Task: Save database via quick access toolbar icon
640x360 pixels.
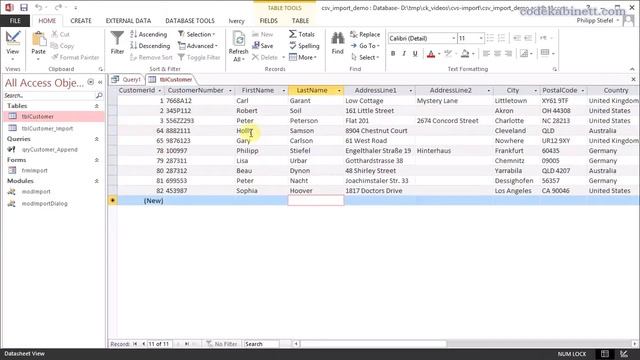Action: (24, 7)
